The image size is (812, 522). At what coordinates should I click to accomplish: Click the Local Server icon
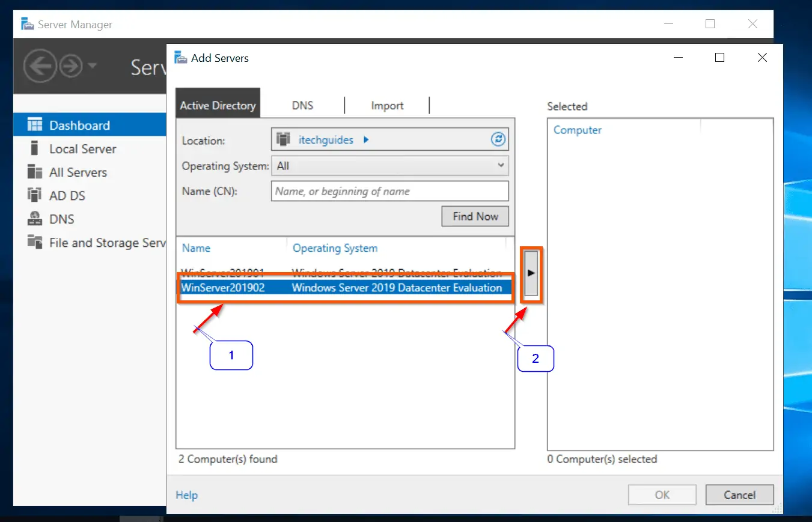tap(34, 148)
